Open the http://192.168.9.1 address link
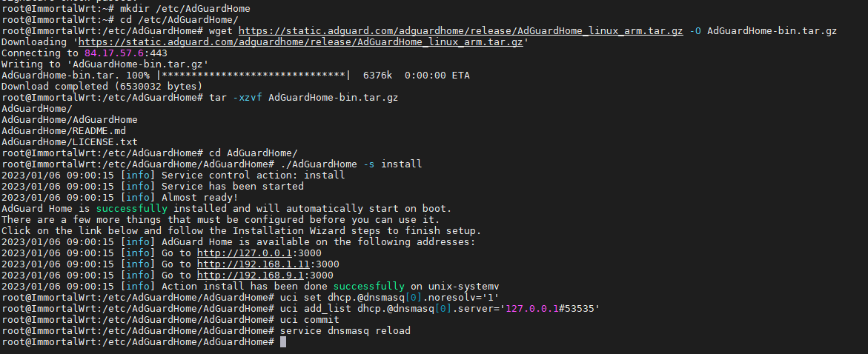 pyautogui.click(x=251, y=275)
